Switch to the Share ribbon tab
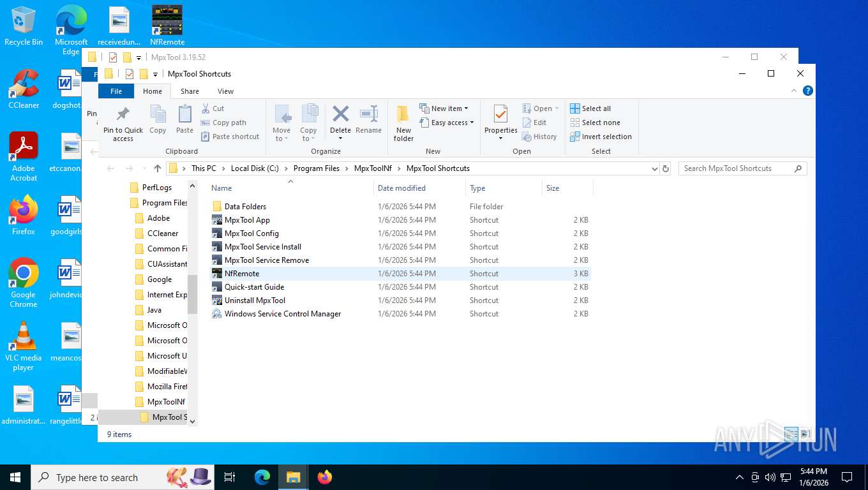868x490 pixels. click(190, 91)
